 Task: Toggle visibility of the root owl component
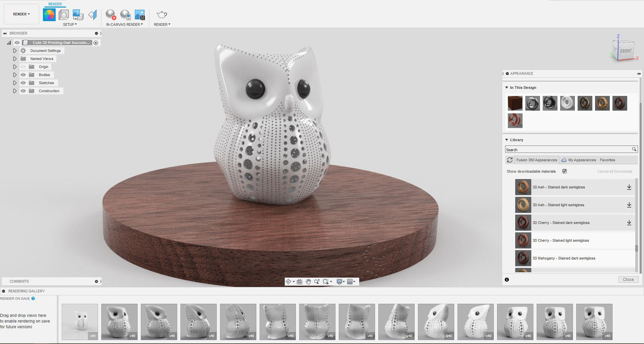(x=17, y=43)
